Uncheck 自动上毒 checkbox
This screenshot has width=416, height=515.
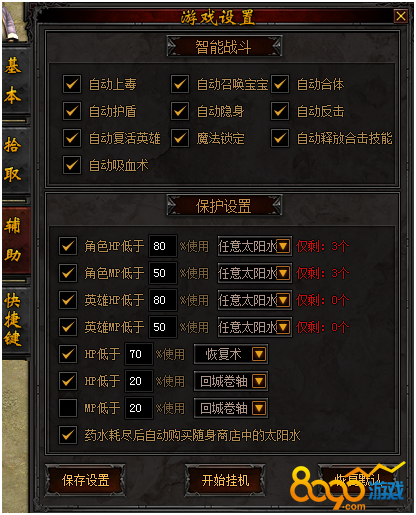point(72,84)
